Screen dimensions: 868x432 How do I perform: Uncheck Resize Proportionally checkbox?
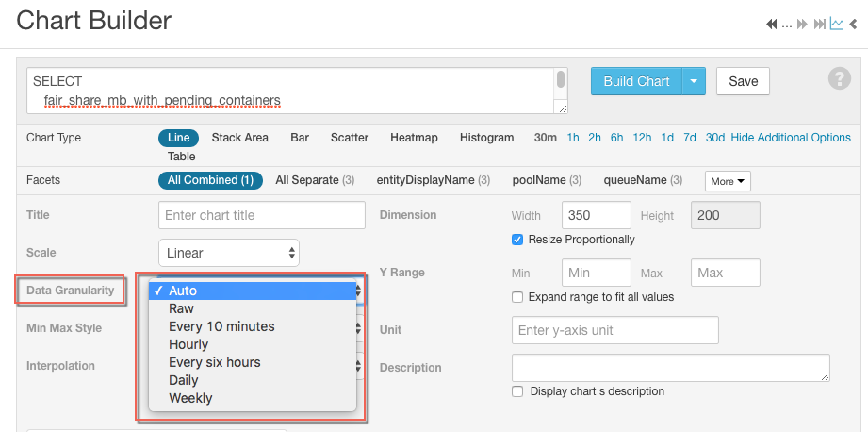coord(516,240)
